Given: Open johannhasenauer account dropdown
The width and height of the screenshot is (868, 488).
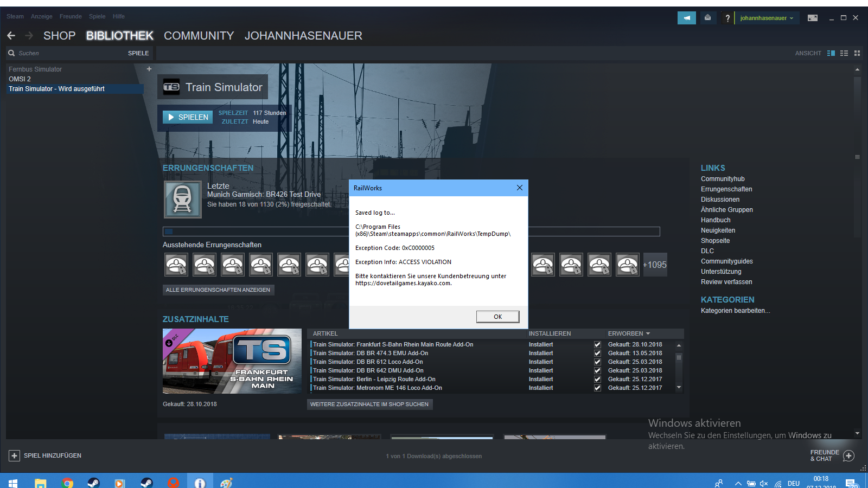Looking at the screenshot, I should pos(767,18).
